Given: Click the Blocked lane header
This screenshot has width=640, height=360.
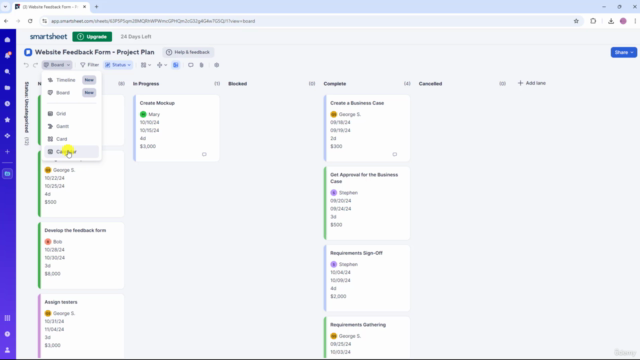Looking at the screenshot, I should click(238, 84).
